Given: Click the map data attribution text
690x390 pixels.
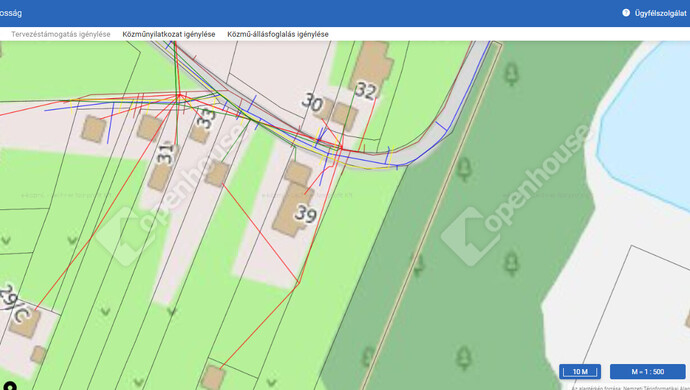Looking at the screenshot, I should (x=630, y=388).
